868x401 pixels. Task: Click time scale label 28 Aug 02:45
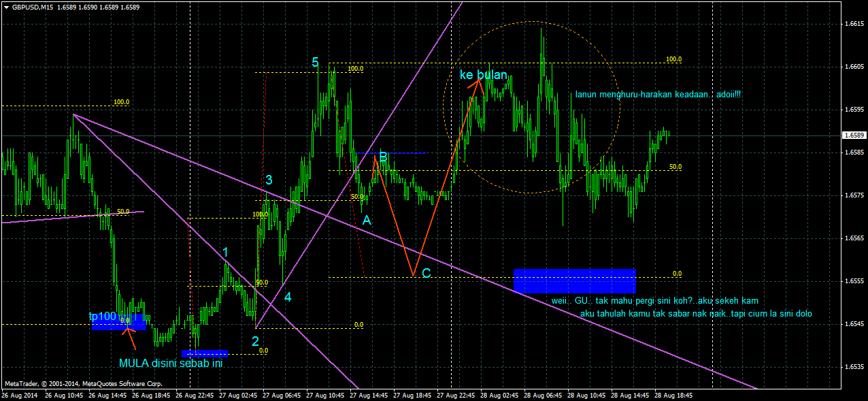(501, 395)
